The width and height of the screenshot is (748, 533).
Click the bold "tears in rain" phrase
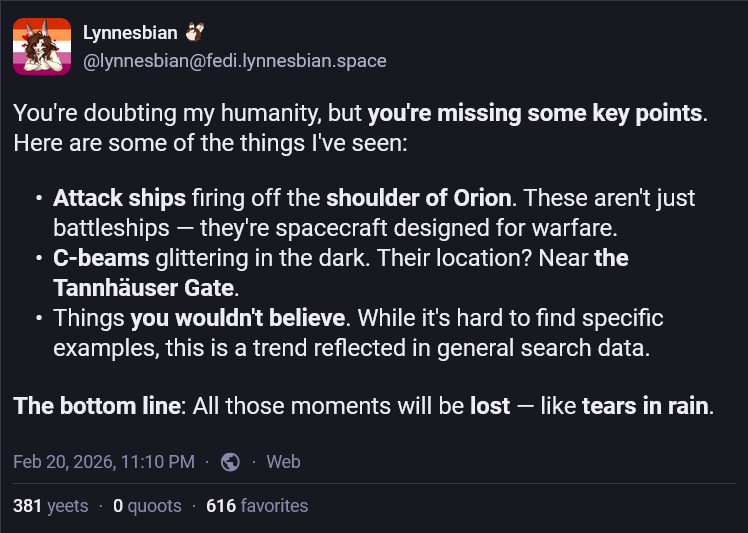tap(645, 407)
